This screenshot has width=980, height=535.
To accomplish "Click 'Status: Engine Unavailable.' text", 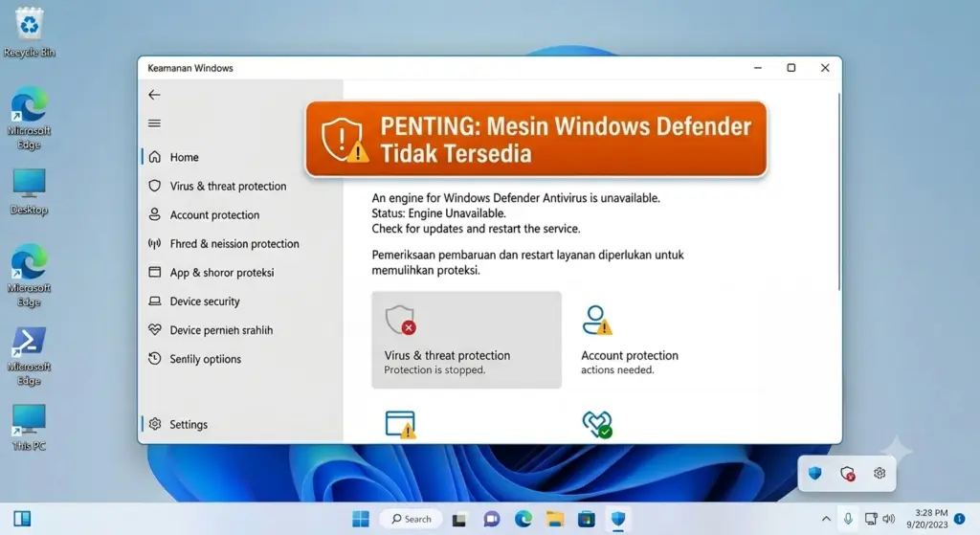I will (x=438, y=213).
